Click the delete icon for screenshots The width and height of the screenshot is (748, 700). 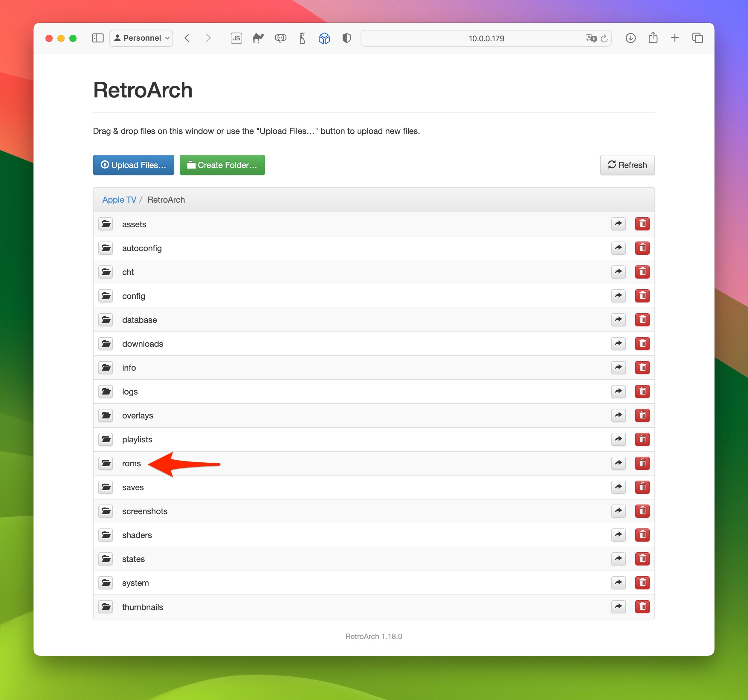642,511
